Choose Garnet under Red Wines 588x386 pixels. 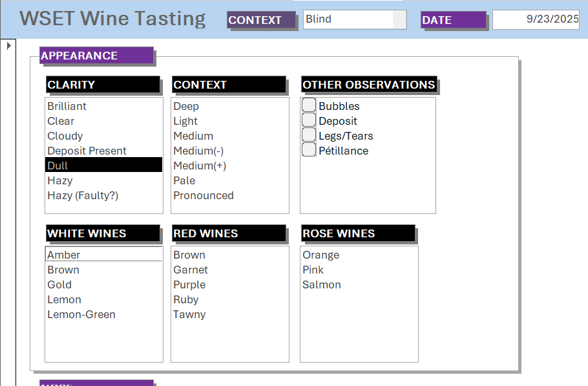(230, 270)
